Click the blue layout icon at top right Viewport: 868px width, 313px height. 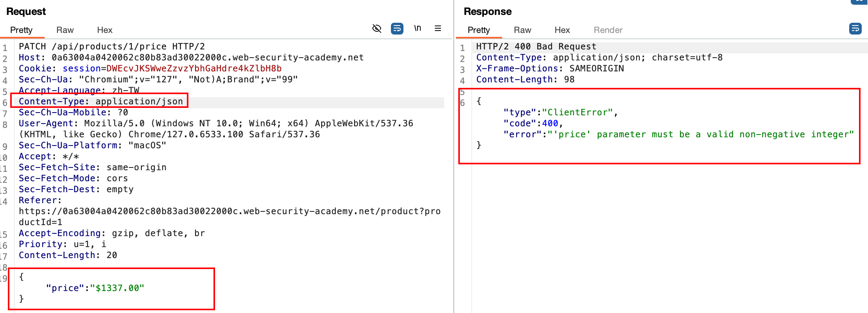(x=859, y=2)
